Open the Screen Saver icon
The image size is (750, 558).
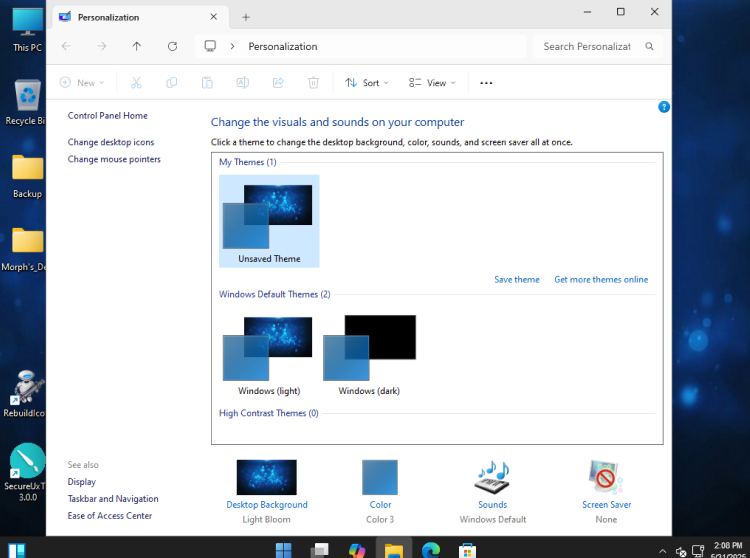[x=606, y=477]
